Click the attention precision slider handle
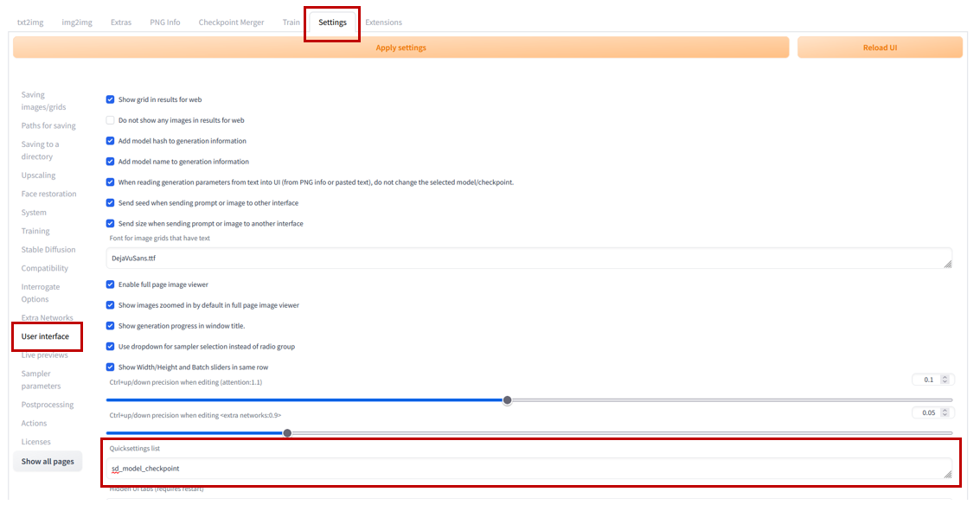Screen dimensions: 980x511 pos(508,400)
